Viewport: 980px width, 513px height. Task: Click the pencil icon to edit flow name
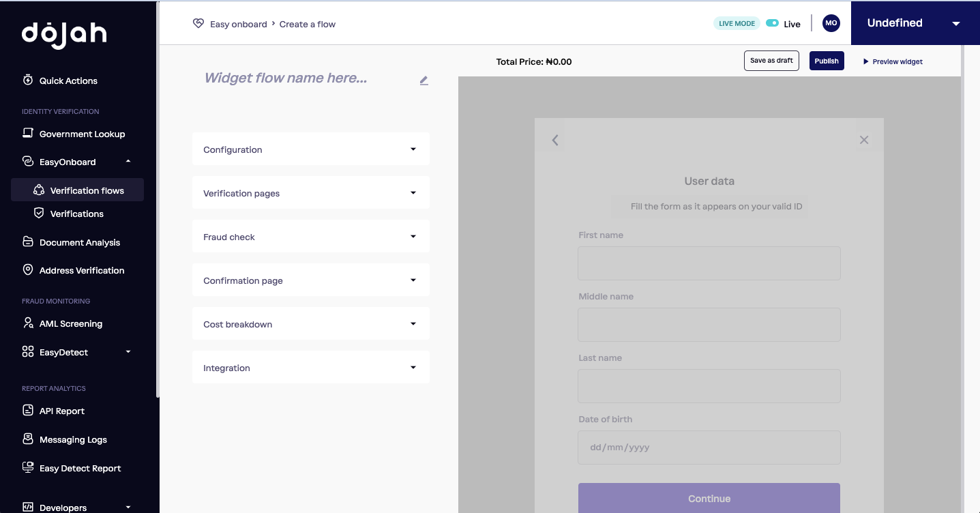[424, 80]
